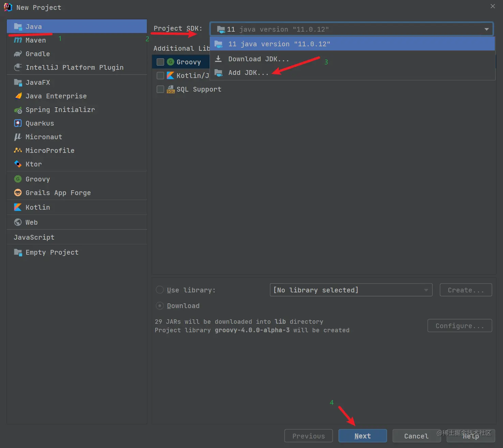Viewport: 503px width, 448px height.
Task: Open the No library selected dropdown
Action: pos(351,290)
